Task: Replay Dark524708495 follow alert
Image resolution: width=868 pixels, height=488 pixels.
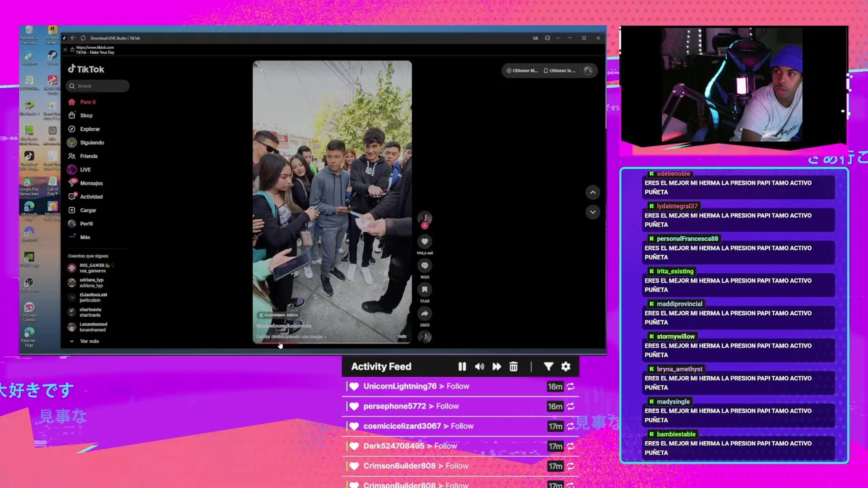Action: (570, 446)
